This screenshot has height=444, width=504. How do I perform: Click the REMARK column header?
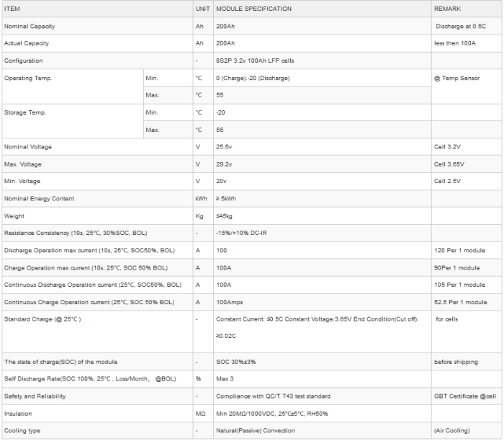(448, 9)
